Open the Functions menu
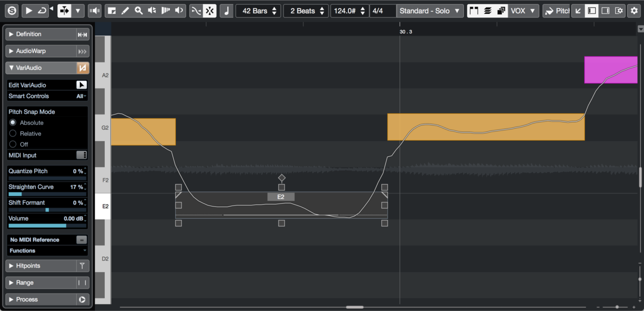The height and width of the screenshot is (311, 644). pos(47,250)
